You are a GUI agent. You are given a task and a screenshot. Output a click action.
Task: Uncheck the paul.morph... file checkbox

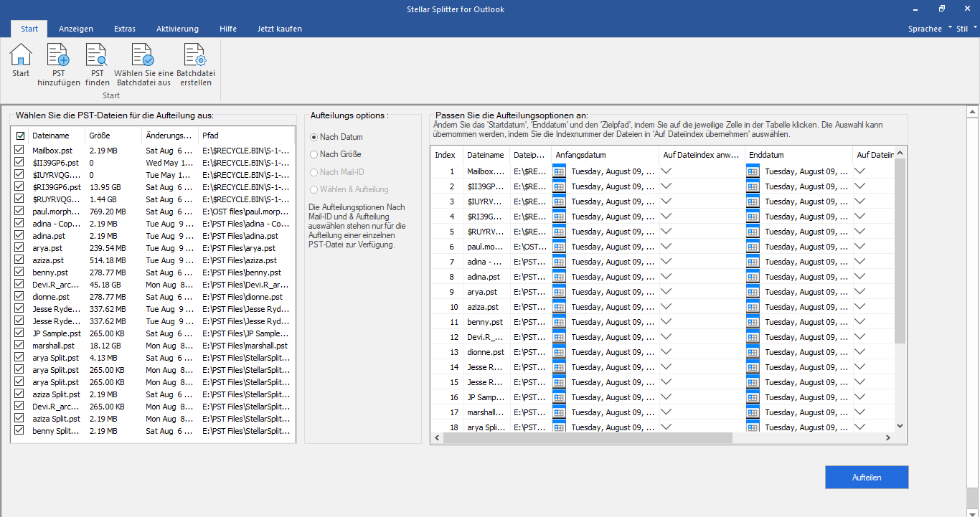tap(20, 212)
